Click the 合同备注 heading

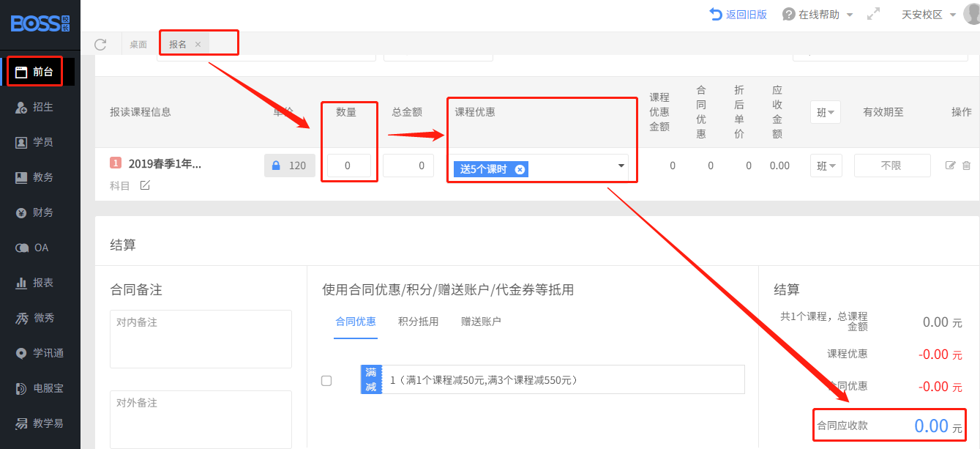[x=136, y=290]
